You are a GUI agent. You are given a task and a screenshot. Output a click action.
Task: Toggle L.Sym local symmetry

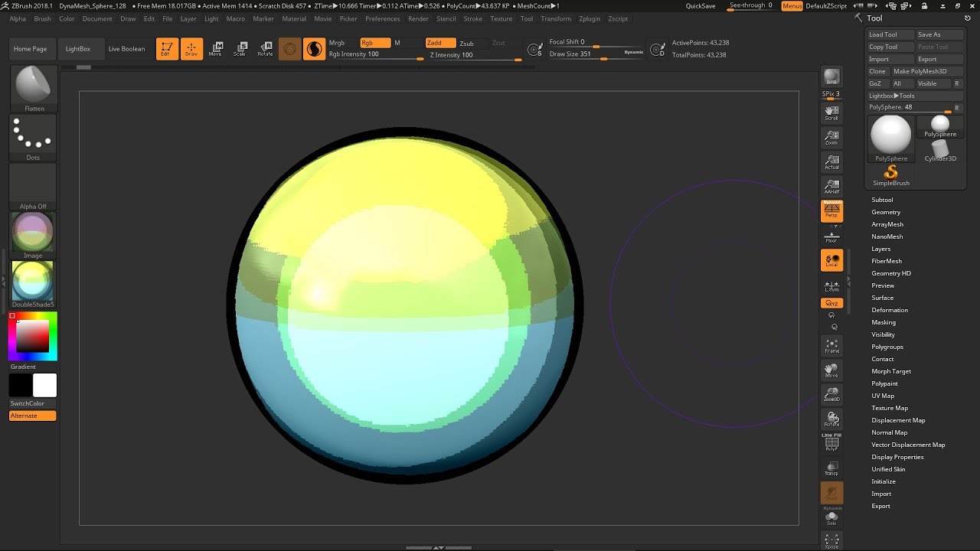tap(831, 285)
